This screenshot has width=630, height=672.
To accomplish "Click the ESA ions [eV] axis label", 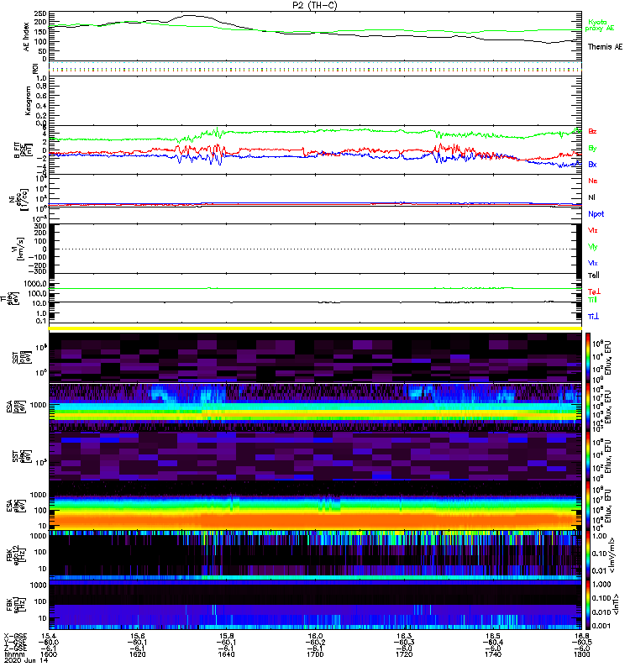I will [x=15, y=407].
